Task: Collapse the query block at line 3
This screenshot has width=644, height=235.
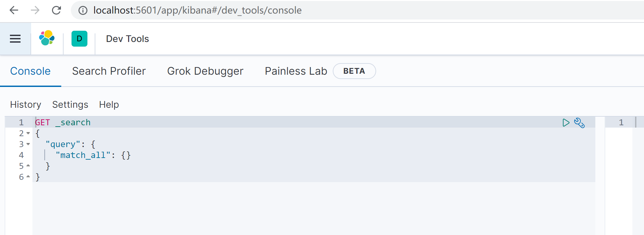Action: tap(28, 144)
